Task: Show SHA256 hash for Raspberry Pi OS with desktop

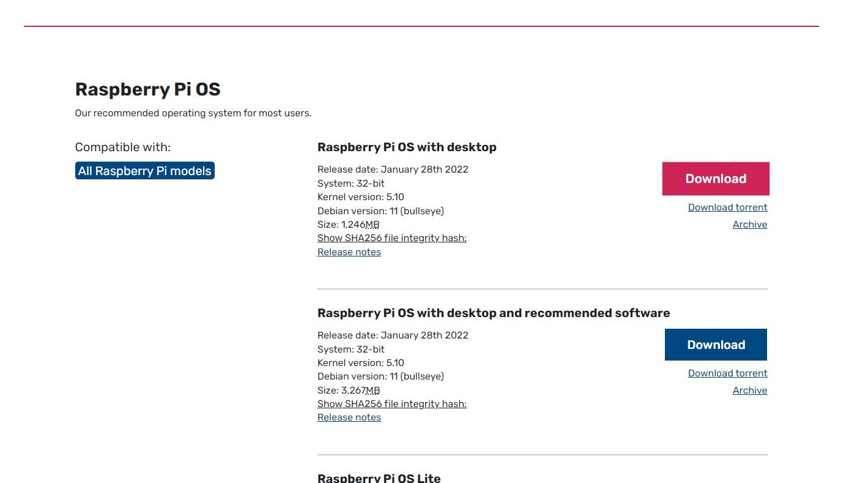Action: point(392,238)
